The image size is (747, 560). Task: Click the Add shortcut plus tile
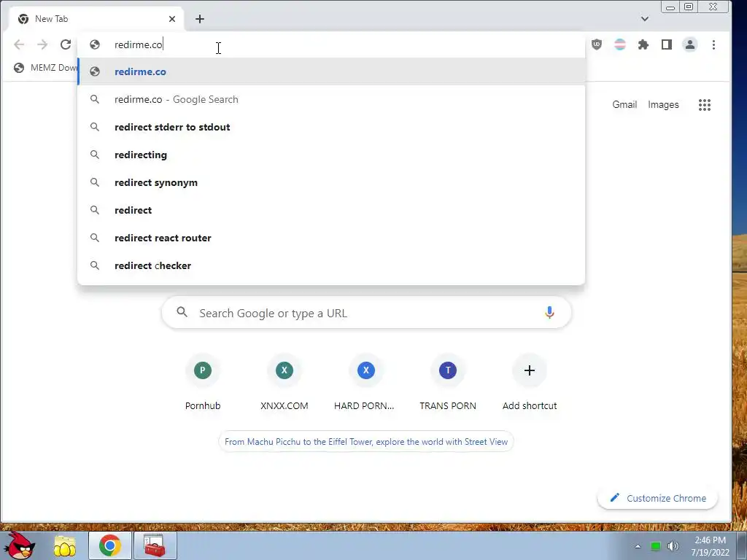coord(530,370)
